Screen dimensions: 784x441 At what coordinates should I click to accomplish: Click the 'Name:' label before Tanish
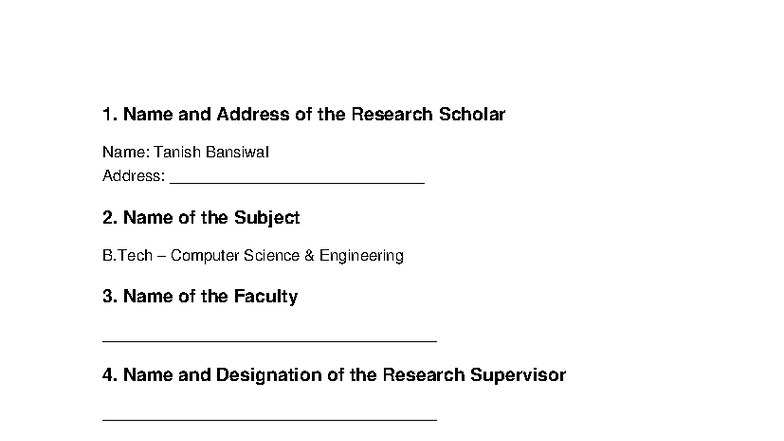[125, 153]
